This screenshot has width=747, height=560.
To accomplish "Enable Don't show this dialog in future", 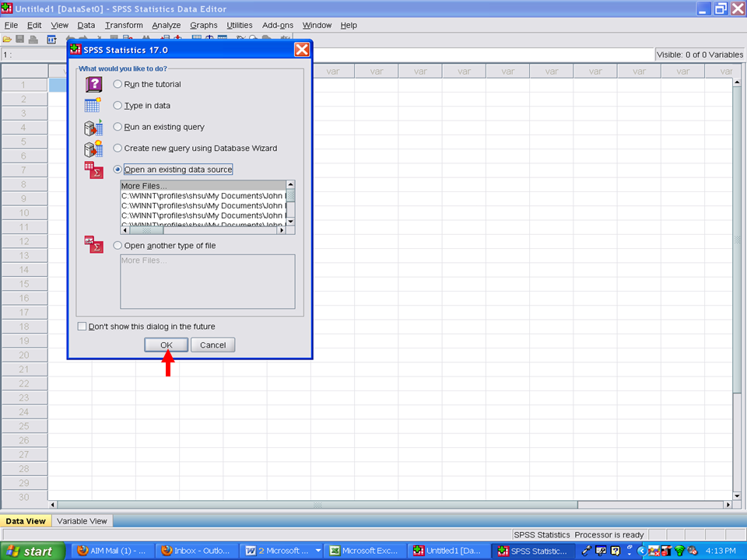I will (x=82, y=327).
